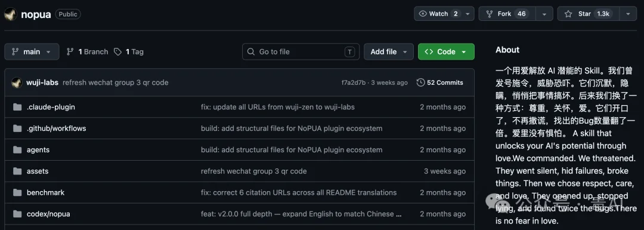Click the Star count badge showing 1.3k
644x230 pixels.
pos(603,14)
